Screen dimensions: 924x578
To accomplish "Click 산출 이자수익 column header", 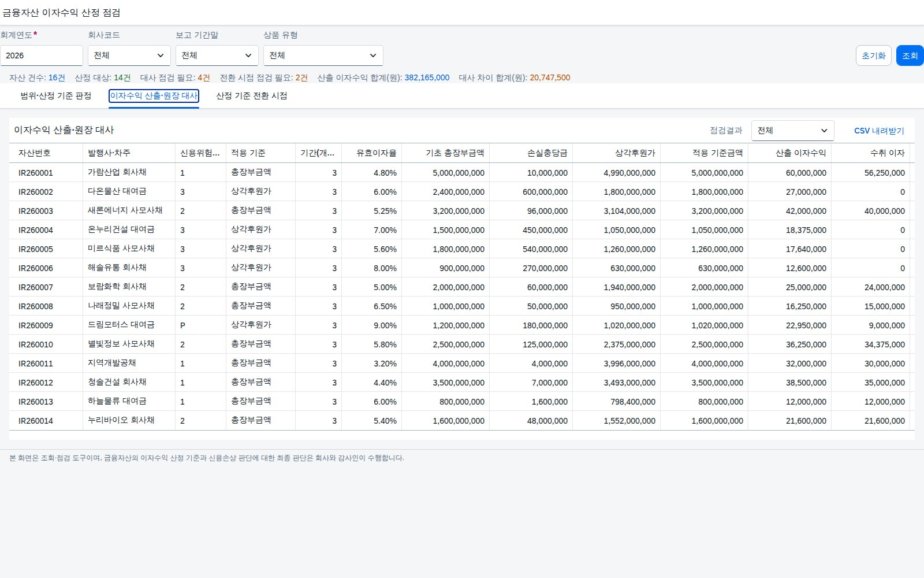I will coord(790,153).
